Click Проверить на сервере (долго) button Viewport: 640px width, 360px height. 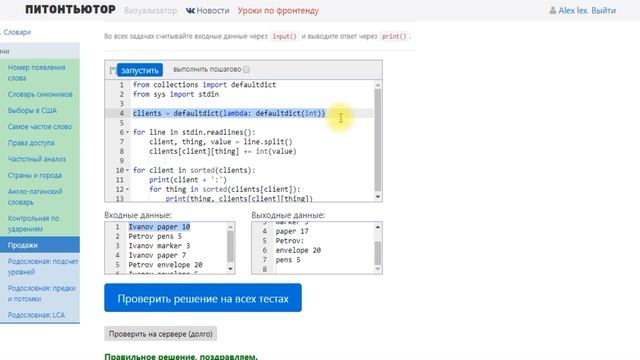[160, 334]
